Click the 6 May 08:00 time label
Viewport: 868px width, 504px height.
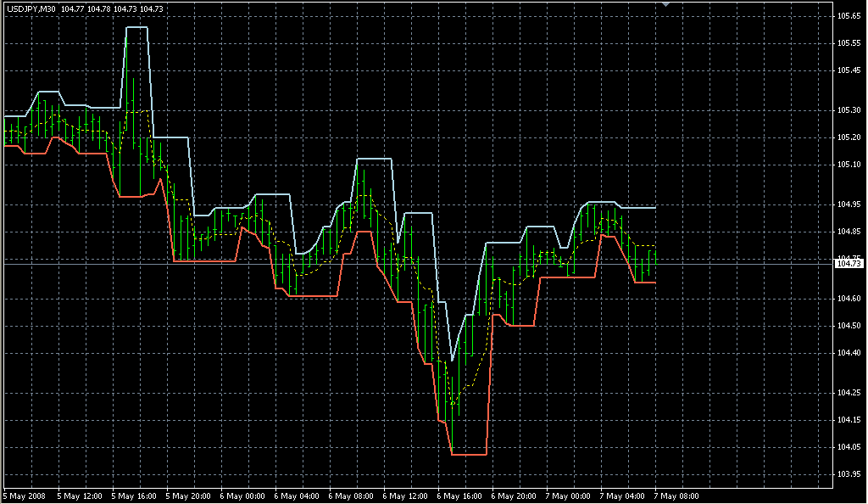(350, 495)
